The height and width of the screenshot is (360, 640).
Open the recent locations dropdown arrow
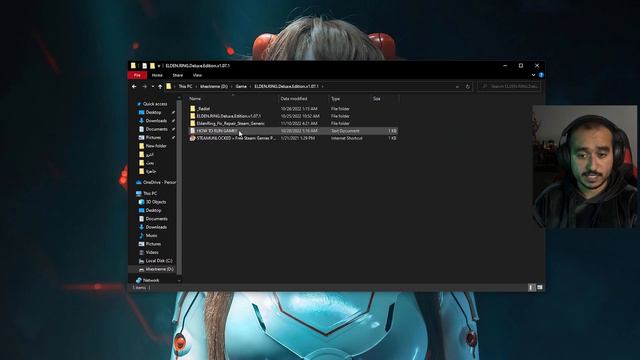click(153, 87)
